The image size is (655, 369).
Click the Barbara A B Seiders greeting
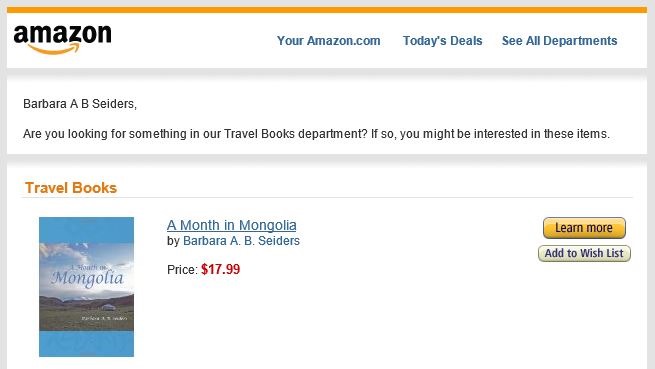[80, 104]
